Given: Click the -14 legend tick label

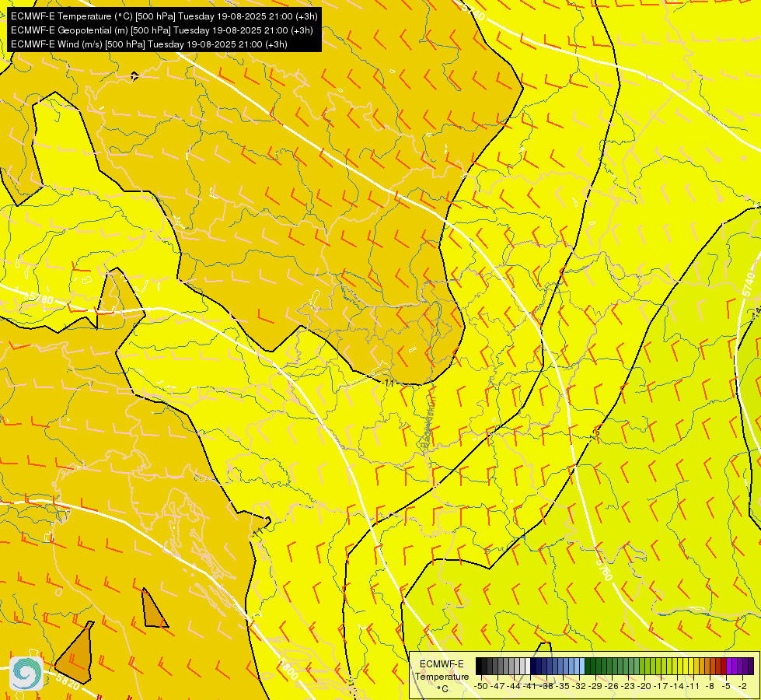Looking at the screenshot, I should coord(677,687).
